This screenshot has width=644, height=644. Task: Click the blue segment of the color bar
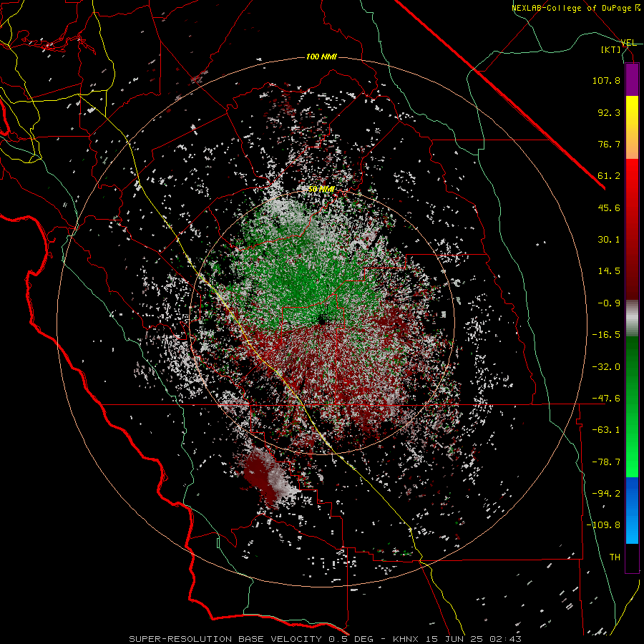click(632, 510)
